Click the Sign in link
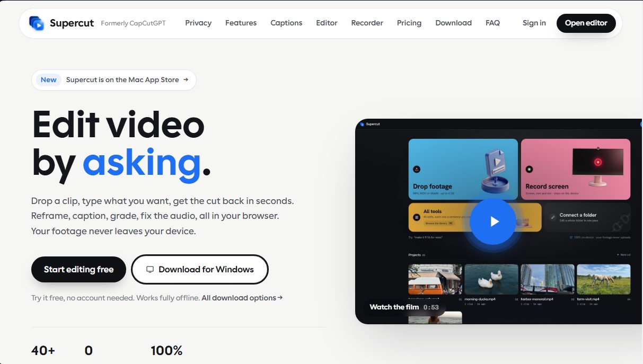 point(534,23)
